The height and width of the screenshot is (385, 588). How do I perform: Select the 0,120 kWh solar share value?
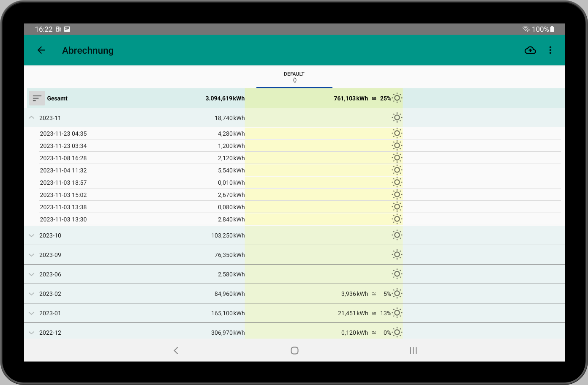(355, 333)
